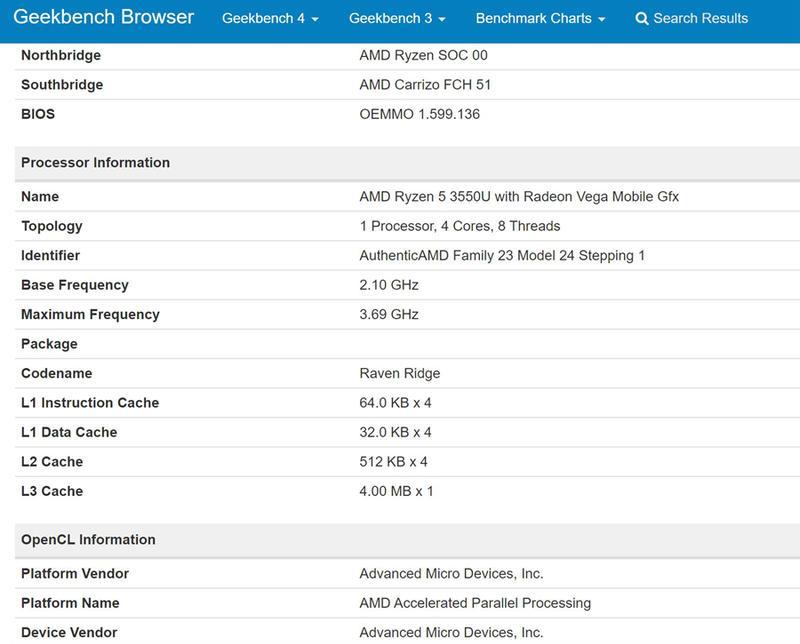800x644 pixels.
Task: Select the Name row label
Action: (40, 196)
